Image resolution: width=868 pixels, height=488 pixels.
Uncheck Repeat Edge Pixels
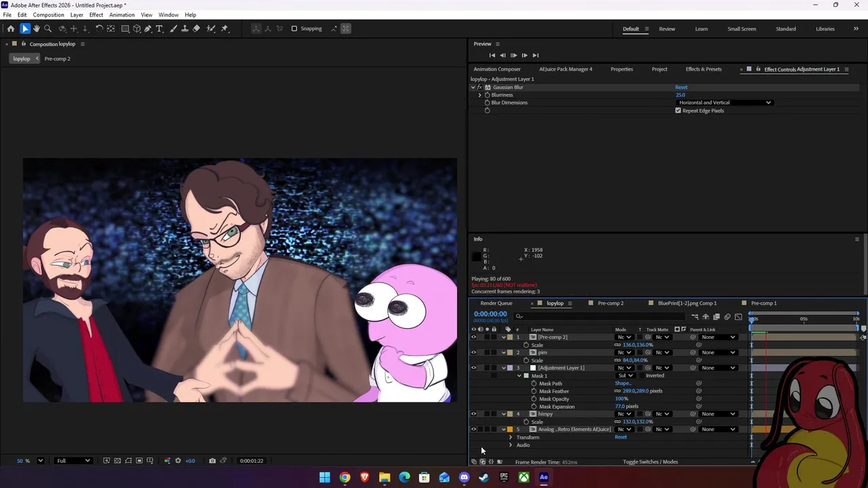tap(678, 110)
